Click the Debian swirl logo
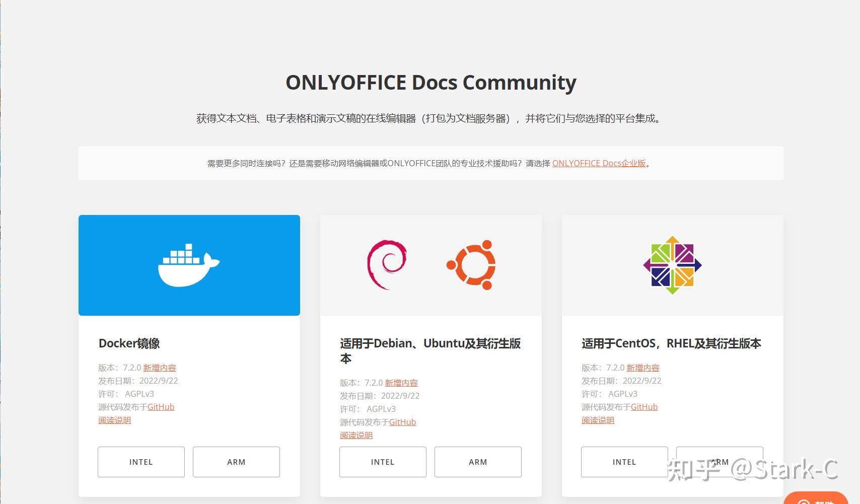Viewport: 860px width, 504px height. click(388, 265)
